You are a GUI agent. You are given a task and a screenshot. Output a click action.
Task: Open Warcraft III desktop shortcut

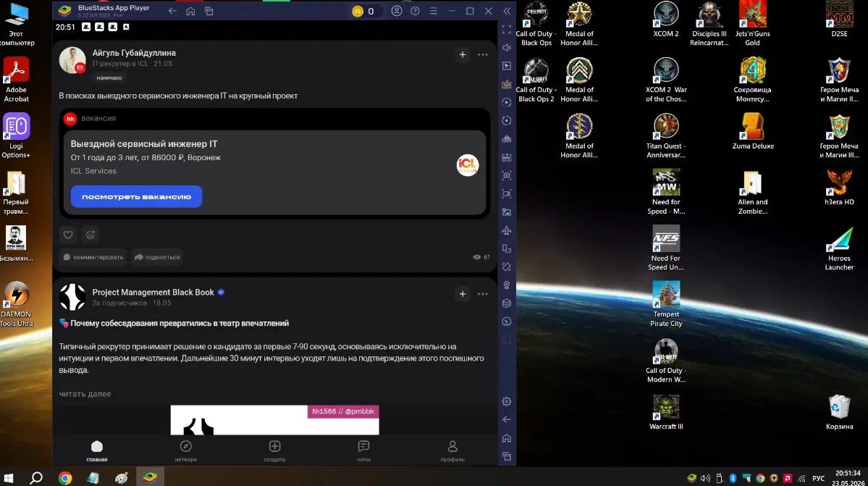coord(666,412)
